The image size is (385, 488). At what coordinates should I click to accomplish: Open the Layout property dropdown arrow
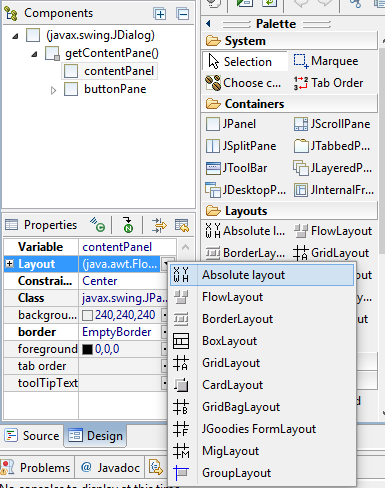pos(166,264)
